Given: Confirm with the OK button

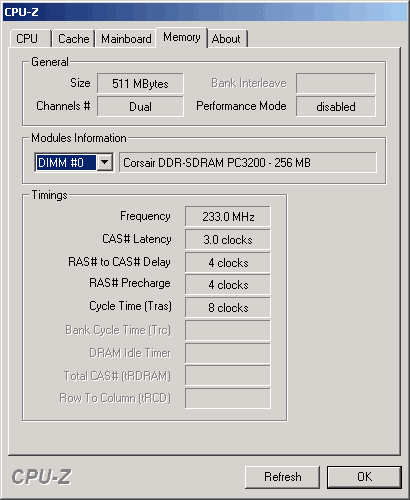Looking at the screenshot, I should coord(364,477).
